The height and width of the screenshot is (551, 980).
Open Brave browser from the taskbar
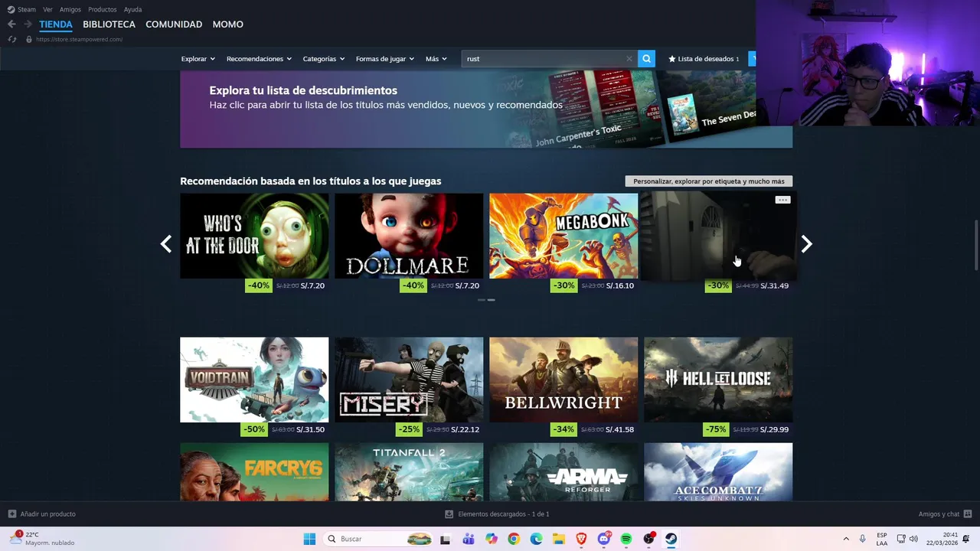[581, 539]
